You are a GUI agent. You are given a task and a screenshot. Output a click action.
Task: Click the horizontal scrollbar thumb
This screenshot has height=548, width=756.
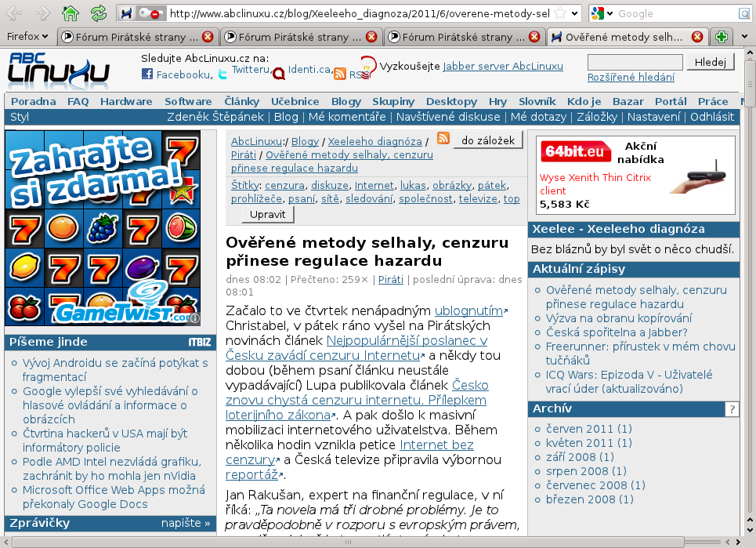click(x=348, y=543)
